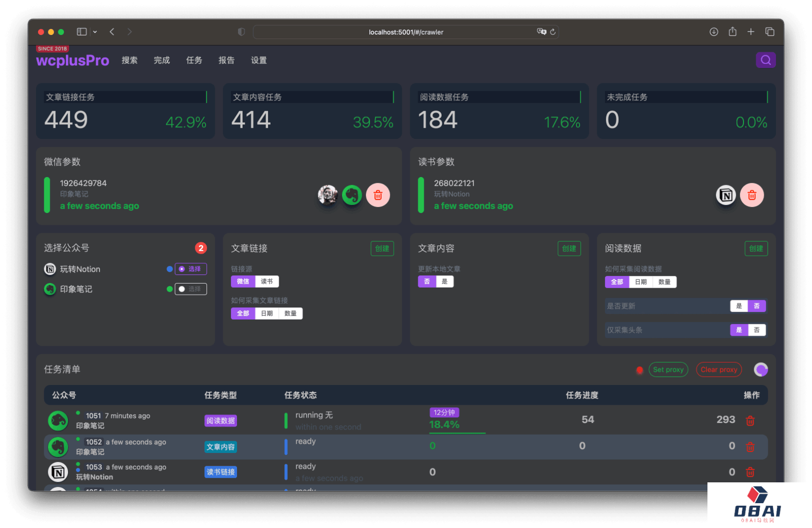Open the 设置 menu
The image size is (812, 528).
pyautogui.click(x=259, y=60)
